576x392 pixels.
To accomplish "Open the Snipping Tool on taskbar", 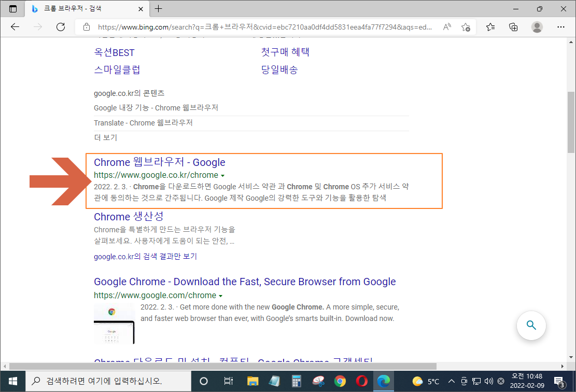I will coord(318,381).
